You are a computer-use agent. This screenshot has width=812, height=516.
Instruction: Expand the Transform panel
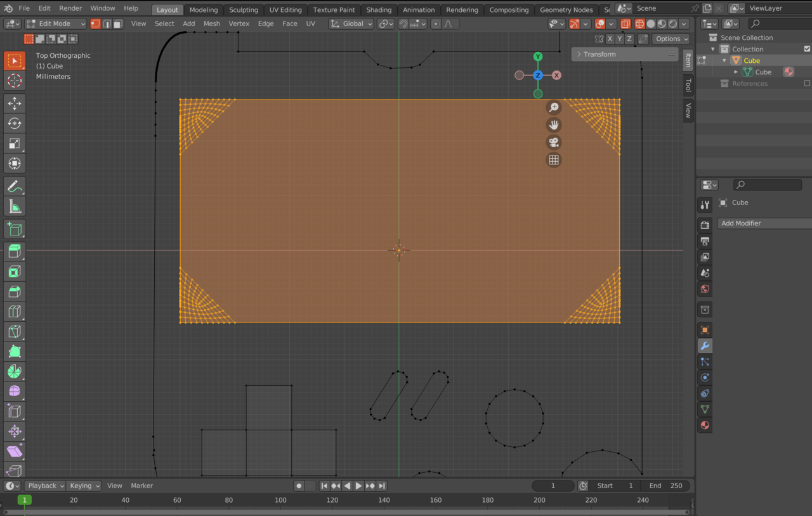[x=599, y=55]
